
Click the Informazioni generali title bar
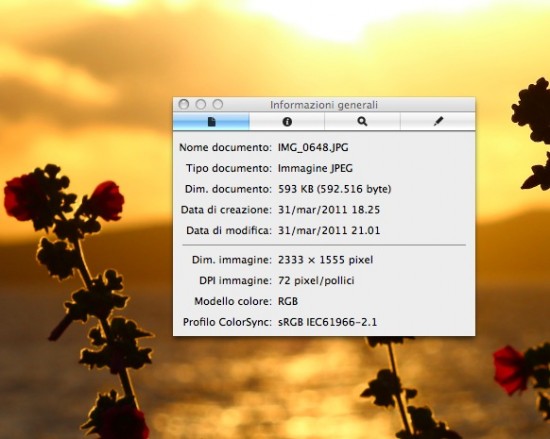tap(324, 105)
